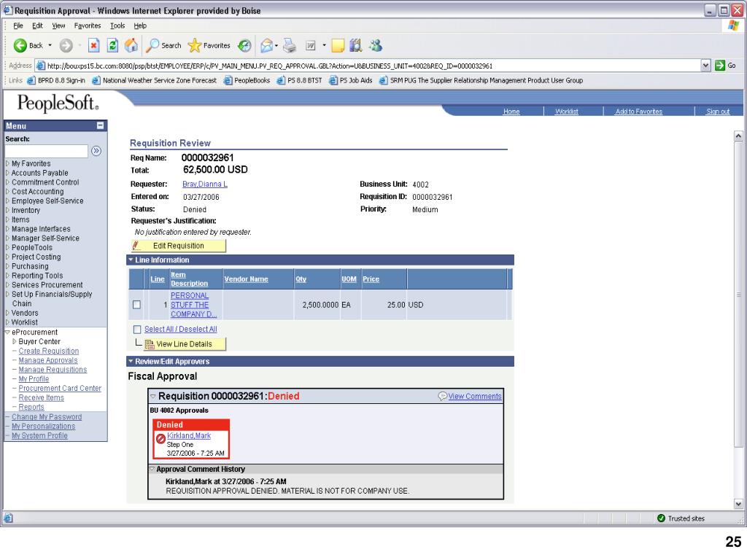Screen dimensions: 747x560
Task: Expand the Purchasing menu folder
Action: (x=7, y=266)
